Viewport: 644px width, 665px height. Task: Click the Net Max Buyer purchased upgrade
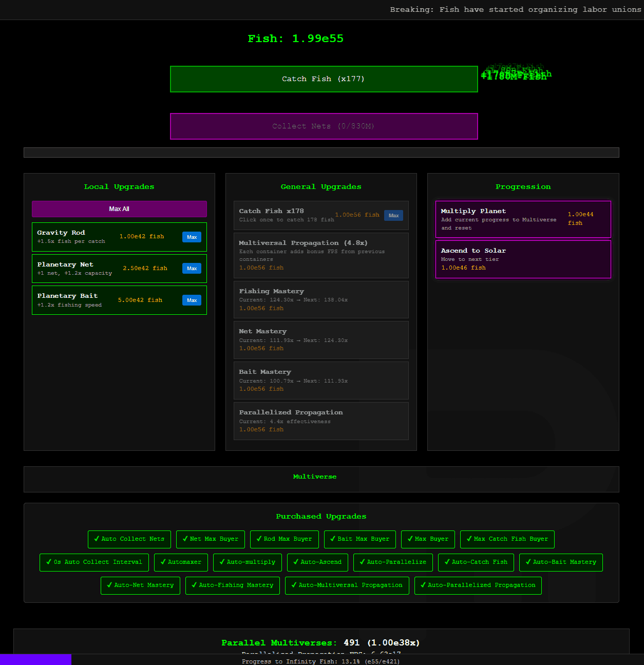[211, 539]
